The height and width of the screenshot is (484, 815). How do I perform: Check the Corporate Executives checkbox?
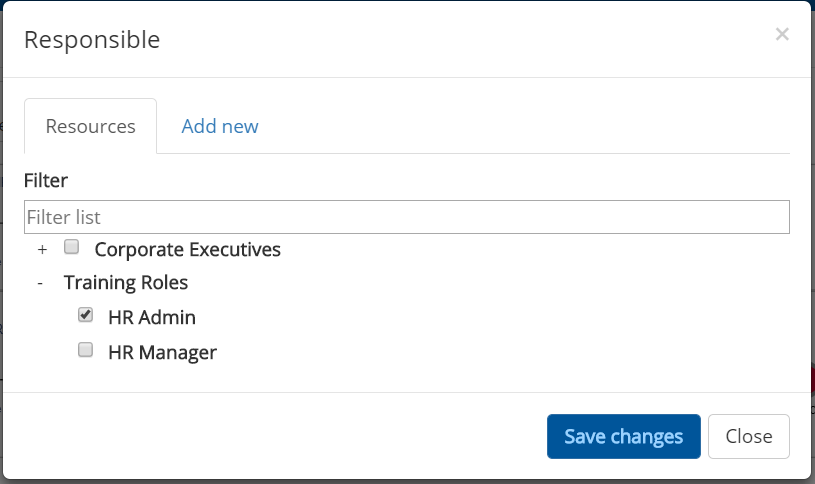(x=71, y=247)
